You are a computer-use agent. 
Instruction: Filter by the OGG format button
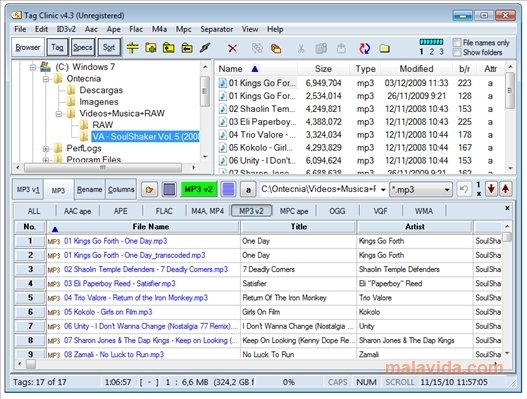click(x=337, y=211)
